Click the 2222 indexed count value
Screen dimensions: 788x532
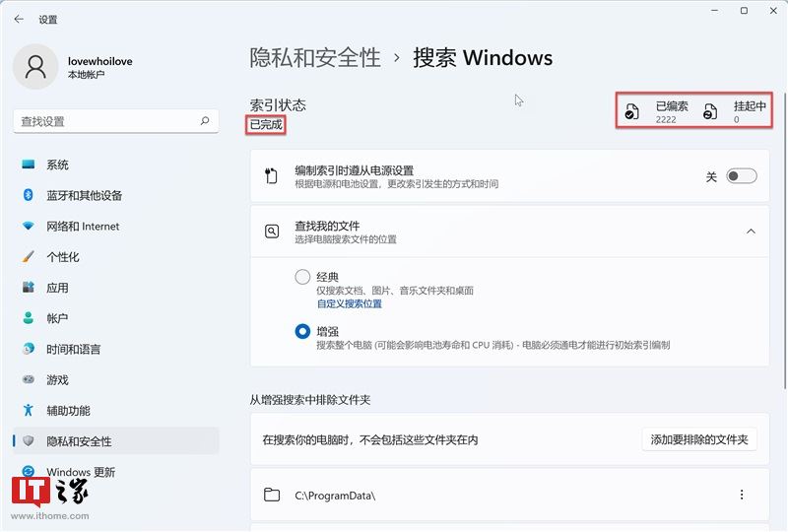tap(666, 119)
